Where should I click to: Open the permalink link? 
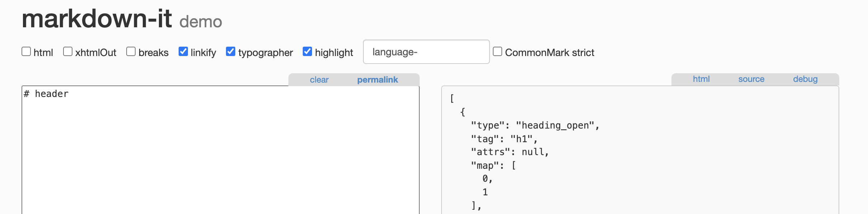coord(377,80)
